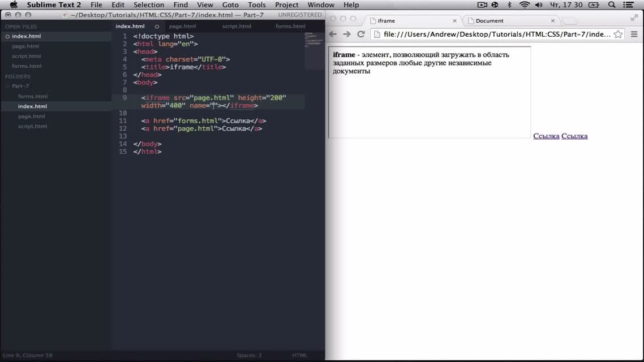Open the Help menu
The height and width of the screenshot is (362, 644).
pyautogui.click(x=351, y=5)
